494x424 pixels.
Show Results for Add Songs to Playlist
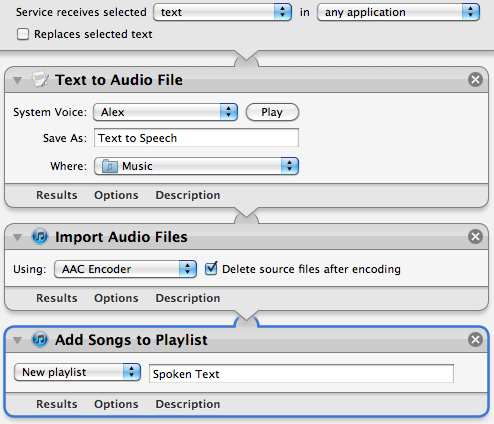click(57, 404)
